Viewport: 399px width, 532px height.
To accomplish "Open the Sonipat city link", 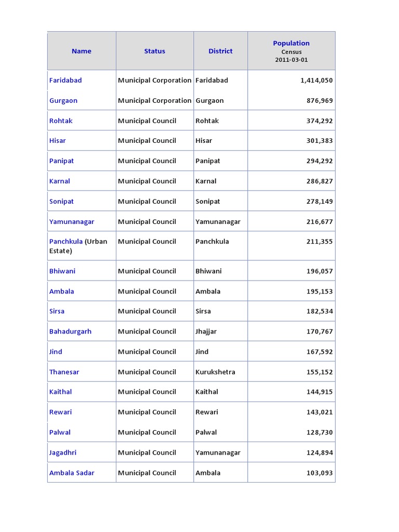I will (61, 202).
